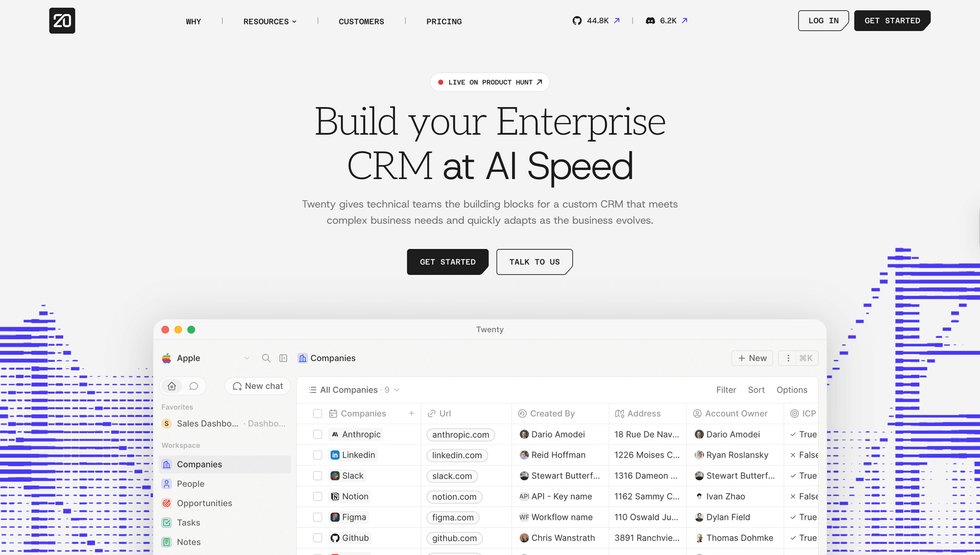Click the People icon in sidebar
The image size is (980, 555).
166,484
